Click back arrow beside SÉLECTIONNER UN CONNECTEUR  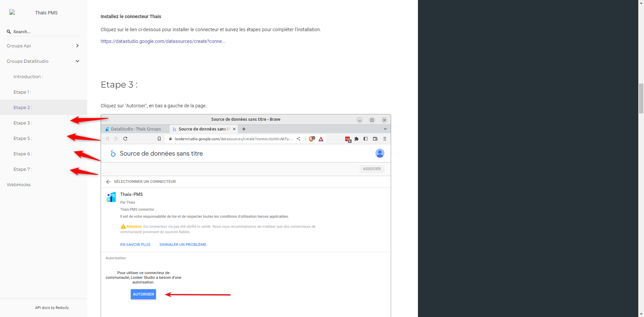coord(108,181)
